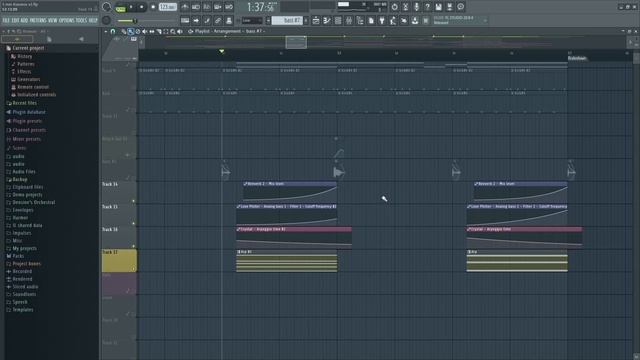
Task: Toggle recording countdown button
Action: tap(207, 7)
